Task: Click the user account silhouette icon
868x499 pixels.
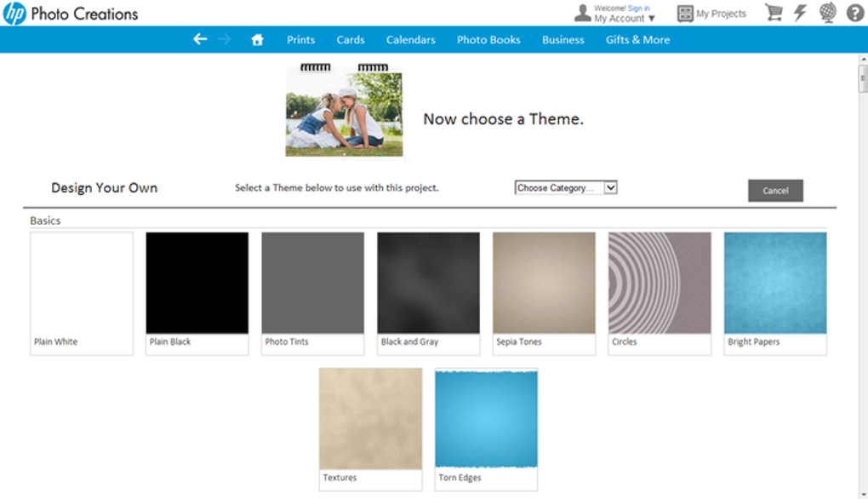Action: click(582, 14)
